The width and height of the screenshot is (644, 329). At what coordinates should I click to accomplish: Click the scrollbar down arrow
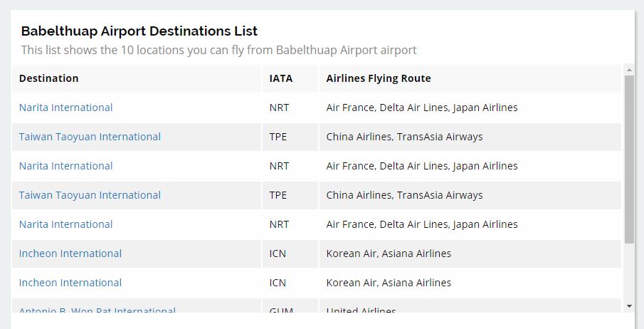tap(629, 306)
